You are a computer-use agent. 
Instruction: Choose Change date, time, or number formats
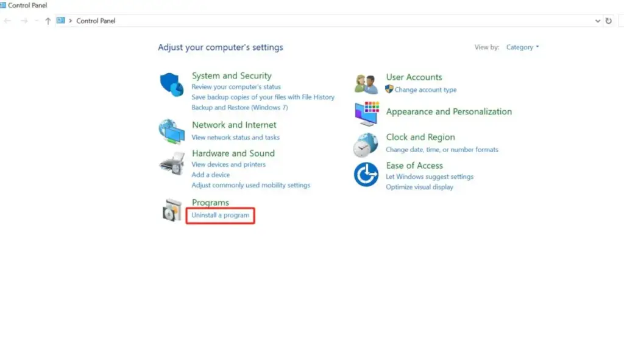[x=442, y=150]
